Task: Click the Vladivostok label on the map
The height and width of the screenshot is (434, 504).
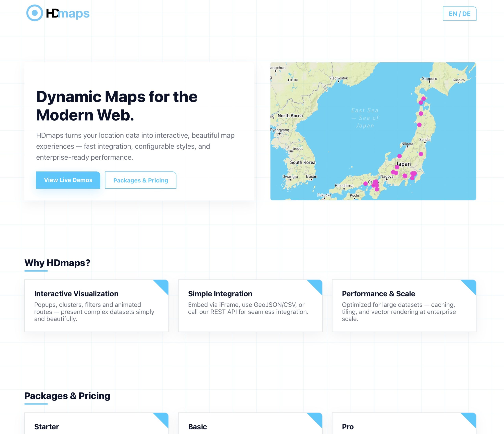Action: [x=338, y=78]
